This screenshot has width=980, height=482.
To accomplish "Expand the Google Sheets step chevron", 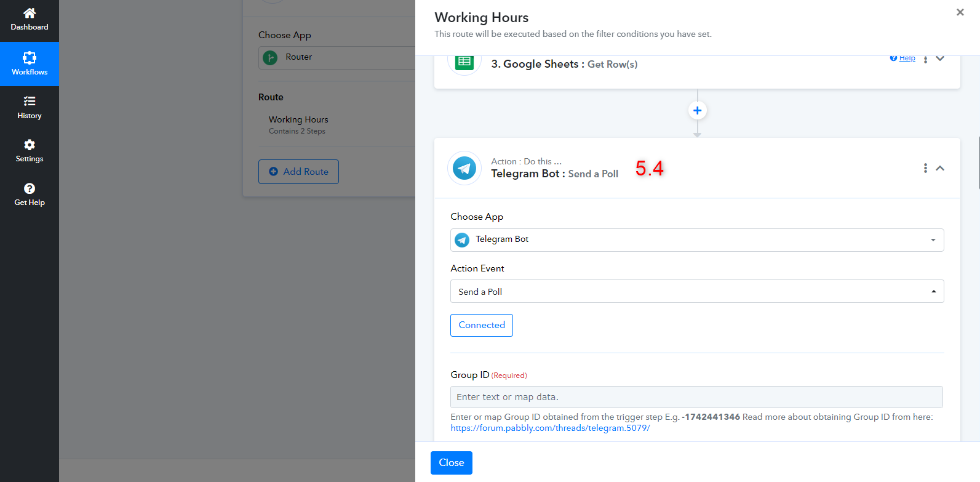I will [940, 58].
